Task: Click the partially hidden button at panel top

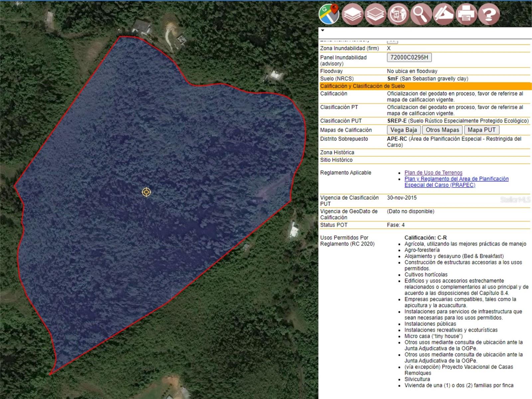Action: click(392, 41)
